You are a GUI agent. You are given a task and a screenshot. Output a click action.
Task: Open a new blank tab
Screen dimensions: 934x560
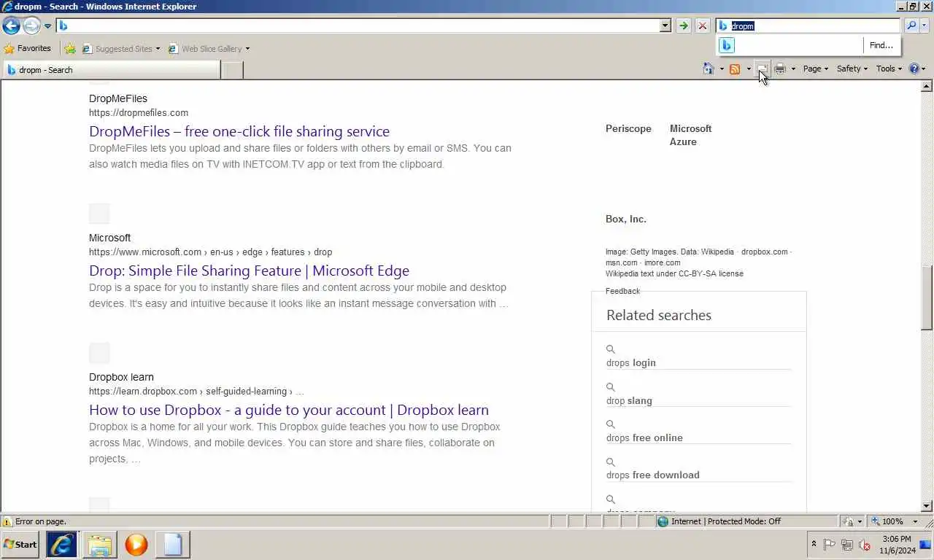232,70
